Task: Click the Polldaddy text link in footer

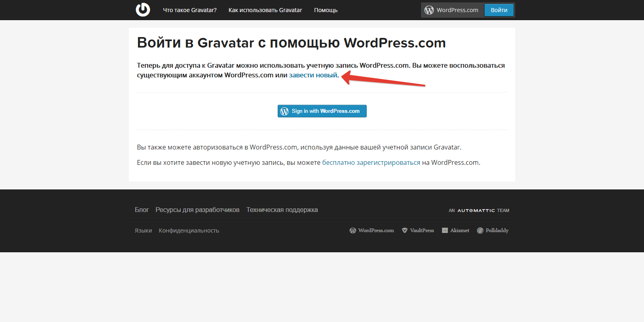Action: click(x=497, y=231)
